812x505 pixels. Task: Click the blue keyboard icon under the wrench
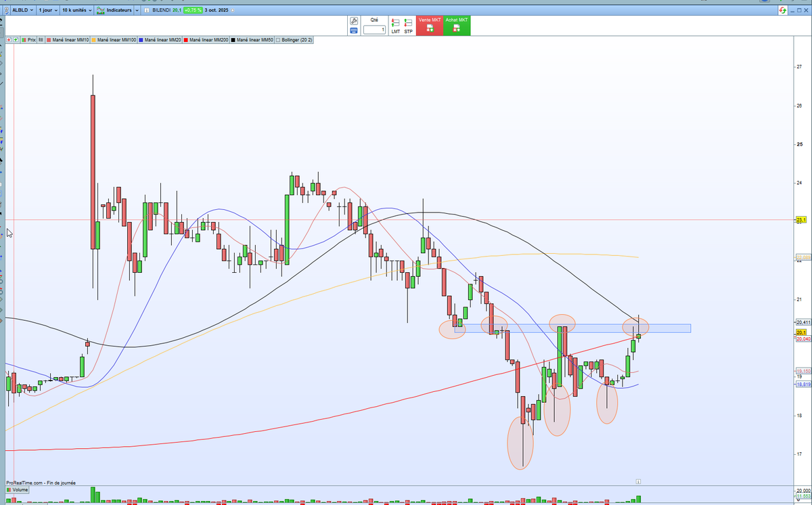(354, 30)
